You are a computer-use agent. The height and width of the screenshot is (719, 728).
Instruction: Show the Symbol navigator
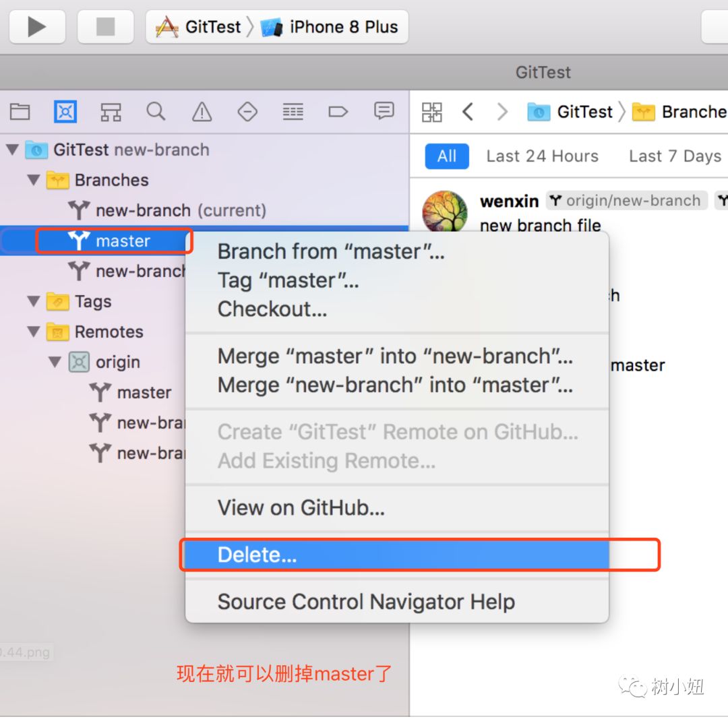click(111, 111)
